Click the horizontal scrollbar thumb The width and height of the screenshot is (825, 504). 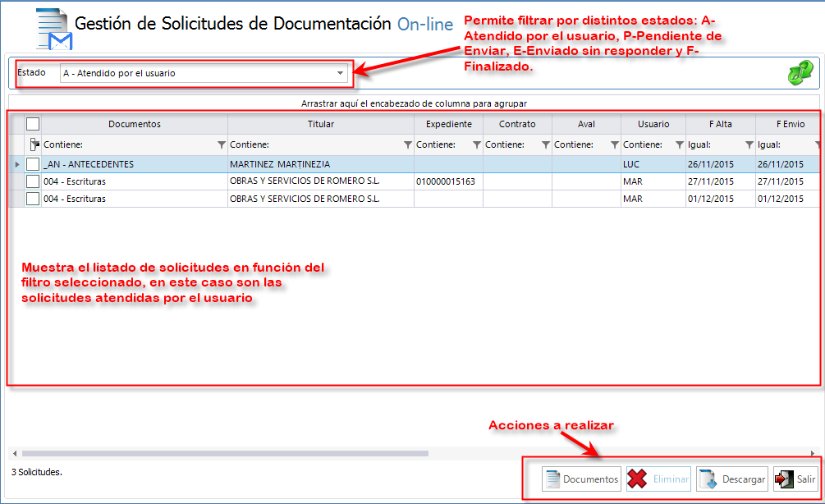[x=225, y=453]
